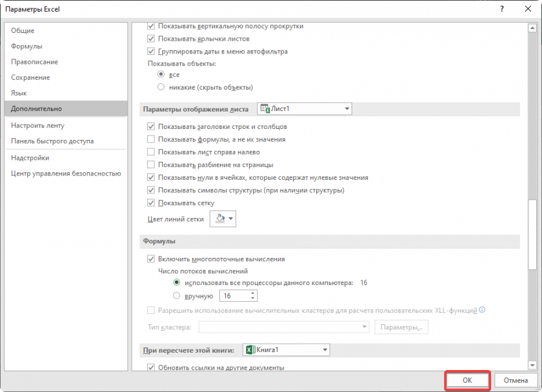This screenshot has width=542, height=392.
Task: Expand the Лист1 sheet dropdown
Action: (x=346, y=109)
